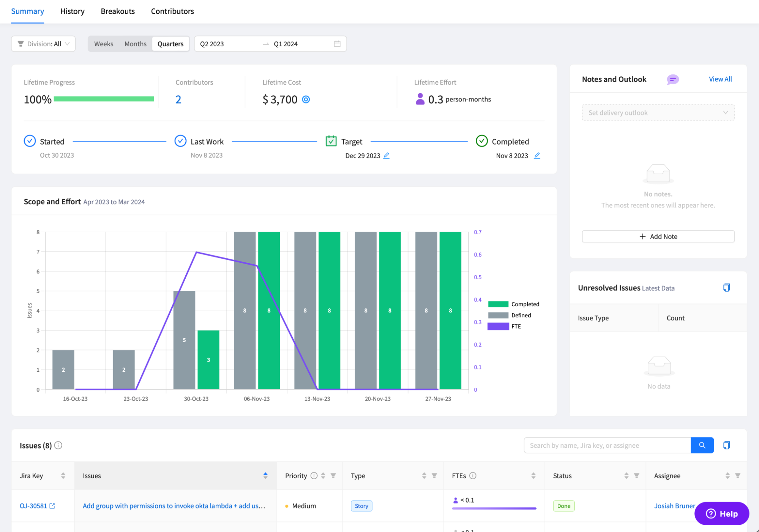Expand the Set delivery outlook dropdown
This screenshot has height=532, width=759.
pos(658,113)
